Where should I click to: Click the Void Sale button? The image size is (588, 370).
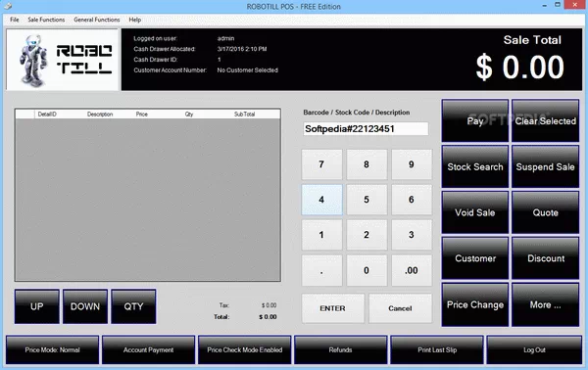(x=475, y=212)
